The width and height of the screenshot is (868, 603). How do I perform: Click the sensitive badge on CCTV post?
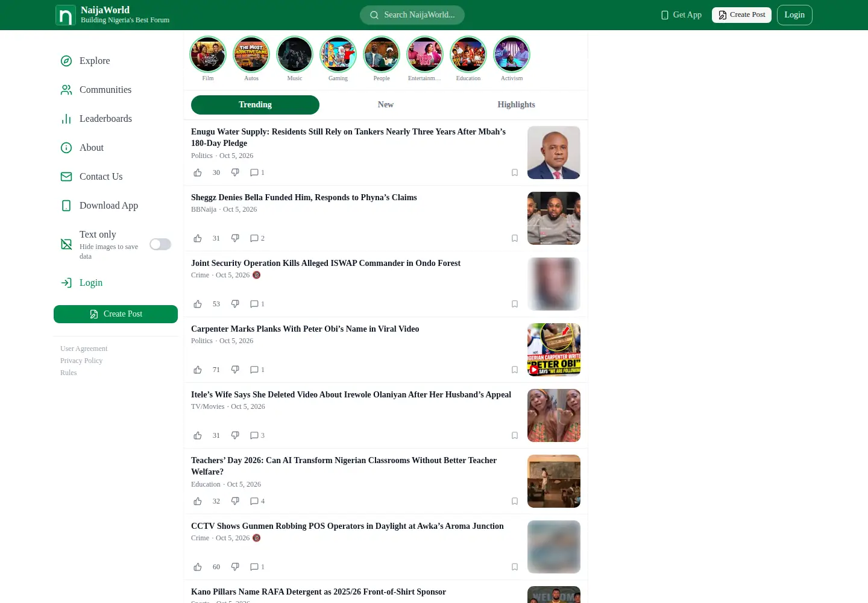(x=256, y=538)
